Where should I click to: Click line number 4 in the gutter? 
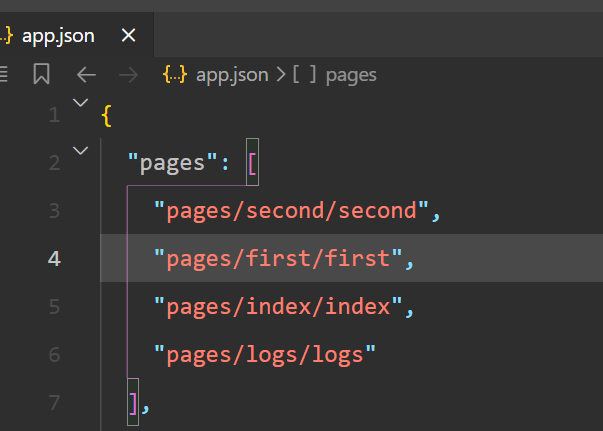(54, 259)
